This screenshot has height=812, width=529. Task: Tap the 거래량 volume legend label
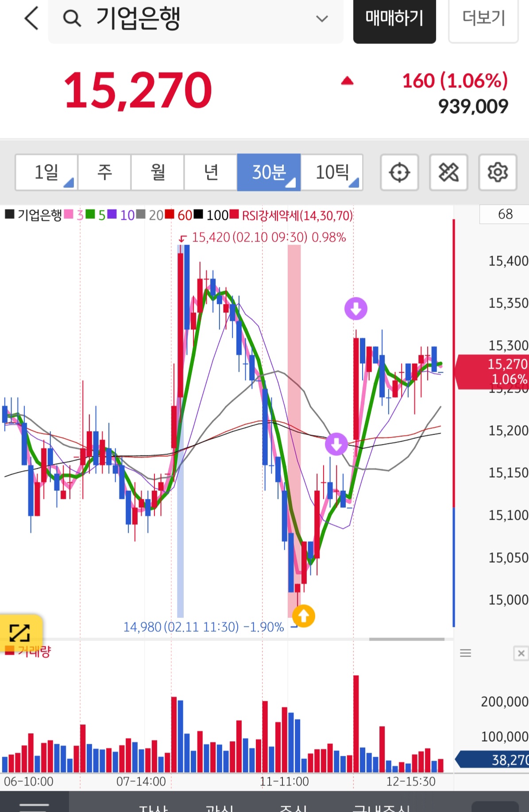28,651
